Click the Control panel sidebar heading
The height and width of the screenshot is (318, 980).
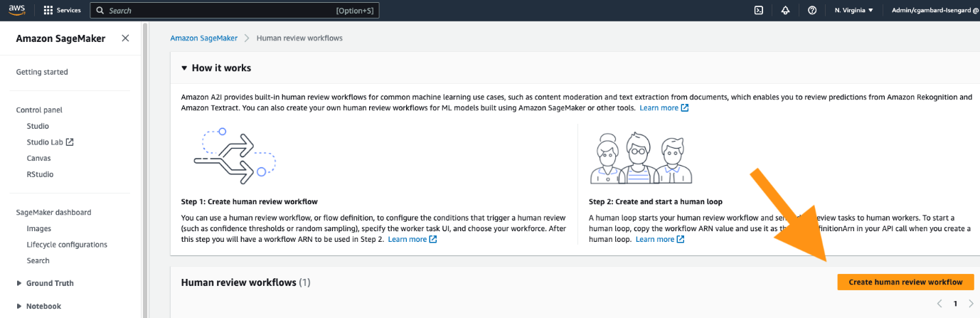(x=39, y=110)
